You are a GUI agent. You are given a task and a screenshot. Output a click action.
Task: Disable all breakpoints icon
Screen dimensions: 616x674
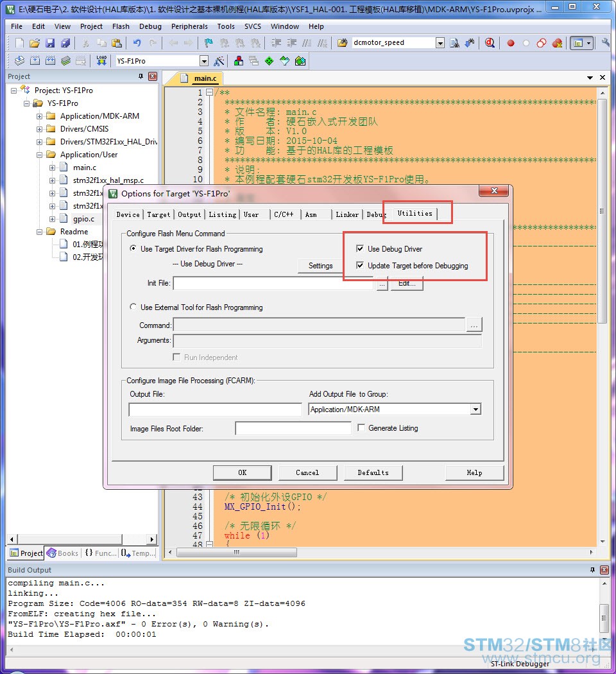coord(542,43)
